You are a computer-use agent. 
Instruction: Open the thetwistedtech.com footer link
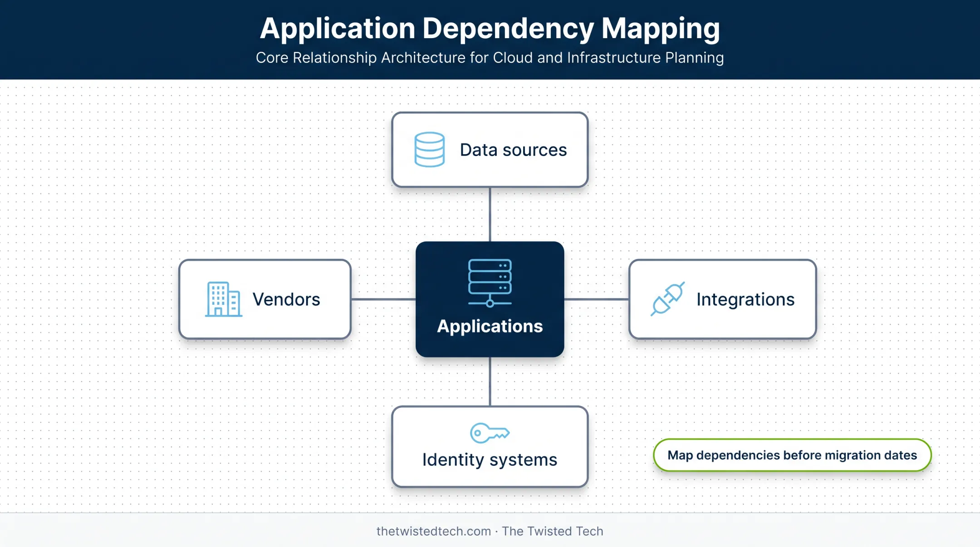pos(434,531)
